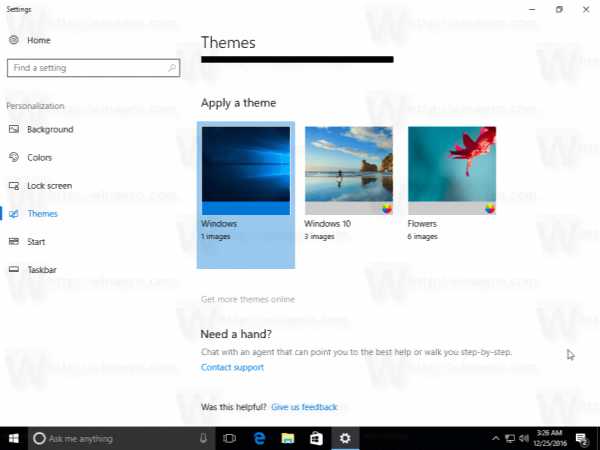Open the Colors settings page
The image size is (600, 450).
point(40,157)
